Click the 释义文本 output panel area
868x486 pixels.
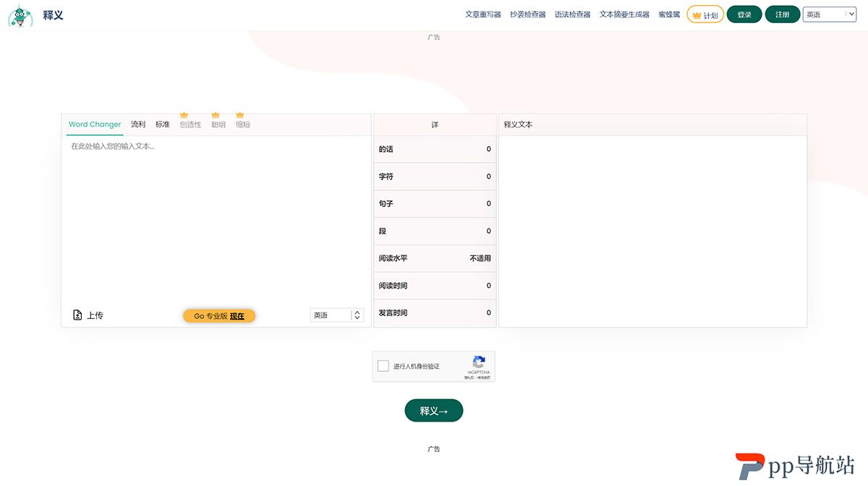pyautogui.click(x=652, y=231)
